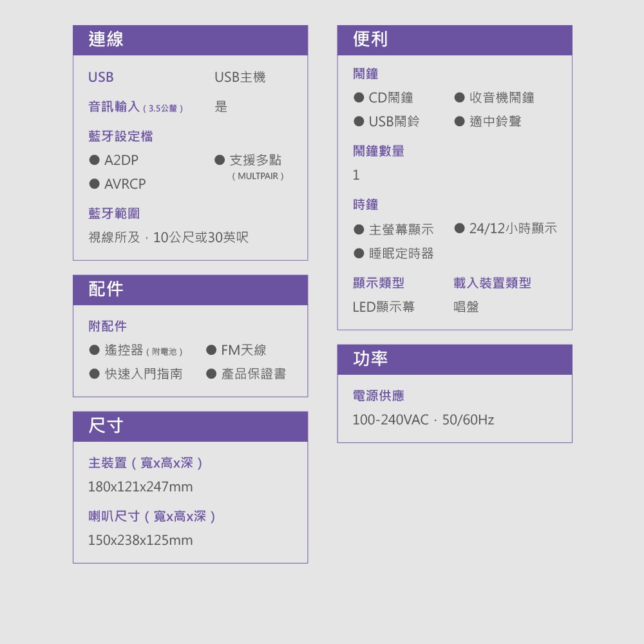
Task: Click the 藍牙範圍 label
Action: (114, 213)
